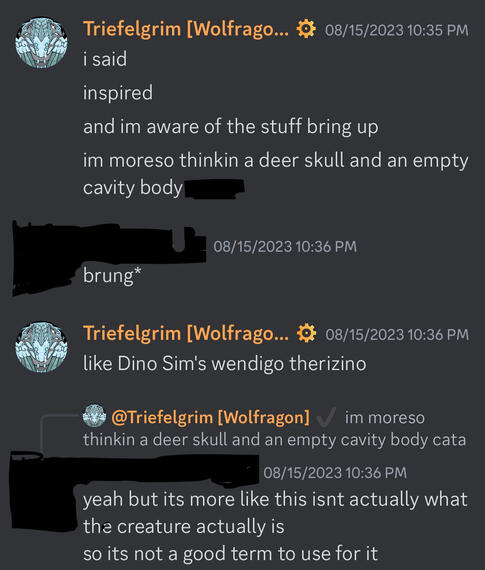Click Triefelgrim's avatar on the first message
The image size is (485, 570).
tap(41, 43)
